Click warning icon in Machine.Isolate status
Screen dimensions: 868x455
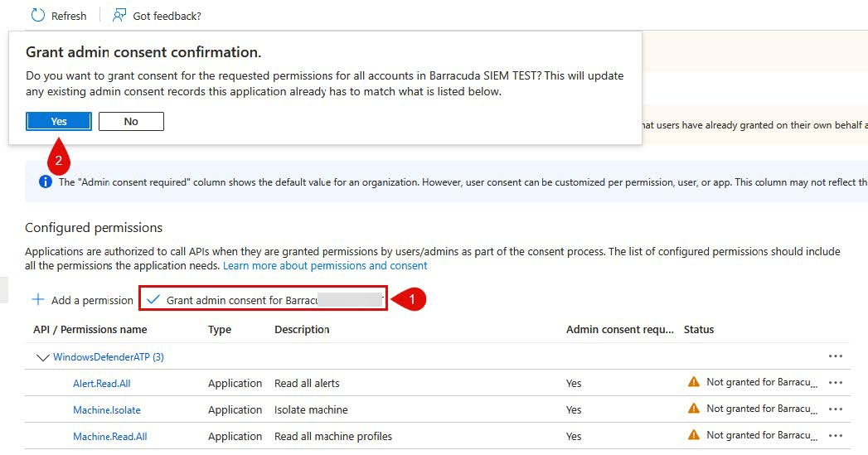[693, 408]
